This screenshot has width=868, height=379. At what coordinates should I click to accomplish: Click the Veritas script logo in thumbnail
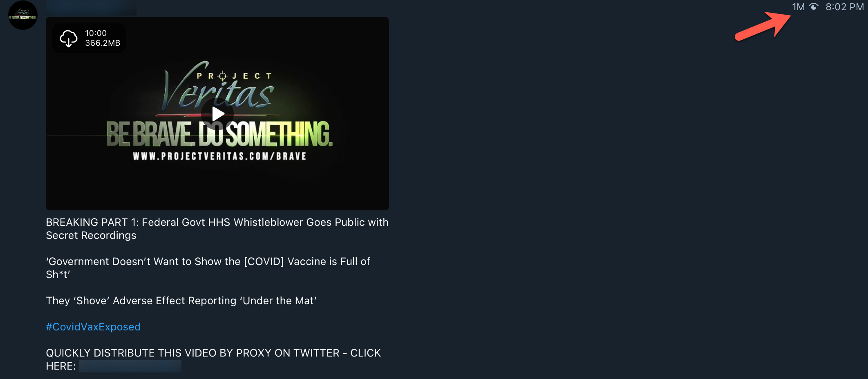click(x=218, y=87)
